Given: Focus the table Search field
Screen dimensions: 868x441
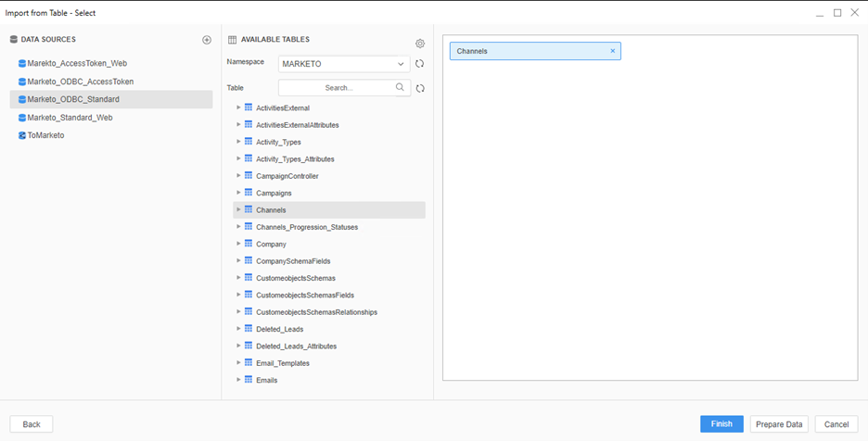Looking at the screenshot, I should click(338, 88).
